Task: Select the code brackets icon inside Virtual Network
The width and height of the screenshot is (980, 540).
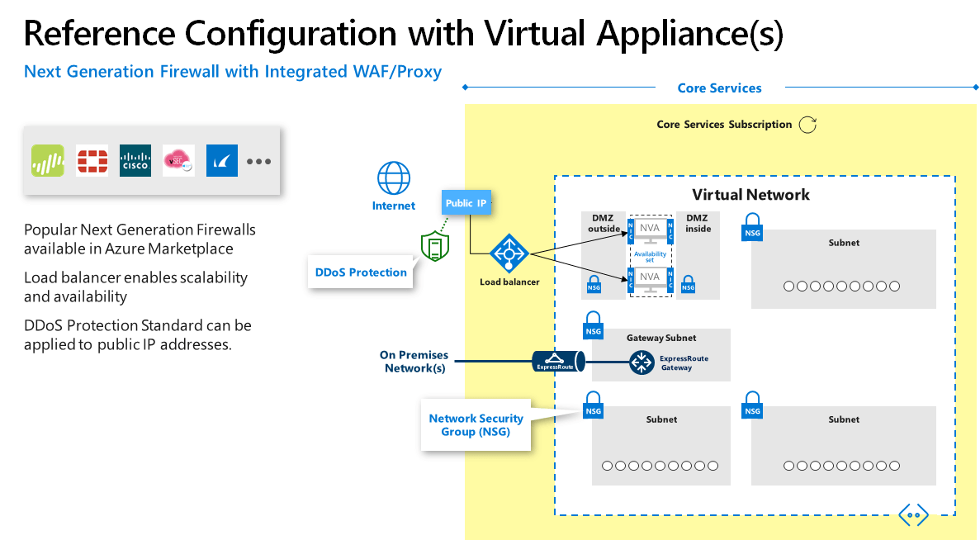Action: (912, 514)
